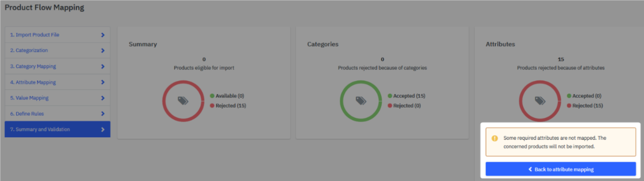Expand the Import Product File step arrow

pyautogui.click(x=103, y=35)
